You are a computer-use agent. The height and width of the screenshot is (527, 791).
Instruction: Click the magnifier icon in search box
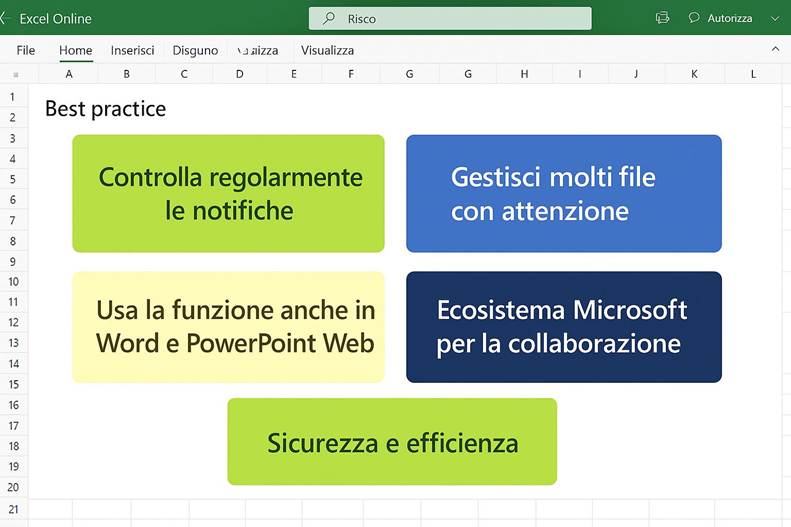pos(329,19)
